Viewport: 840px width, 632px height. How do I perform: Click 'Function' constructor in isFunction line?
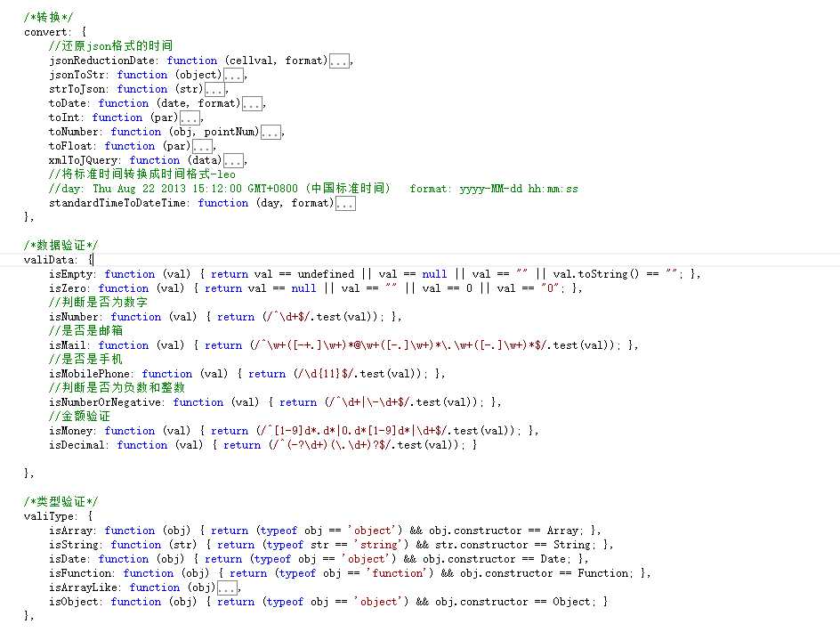602,573
